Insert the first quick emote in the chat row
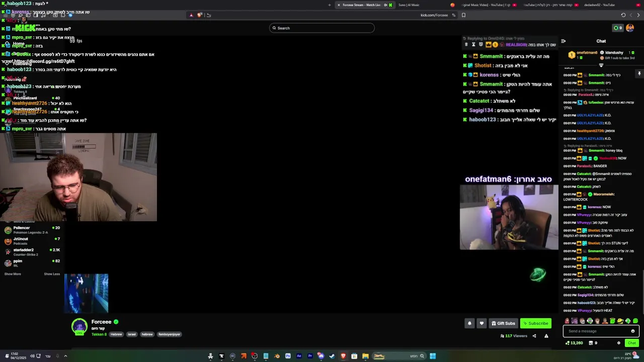The width and height of the screenshot is (644, 362). tap(567, 321)
